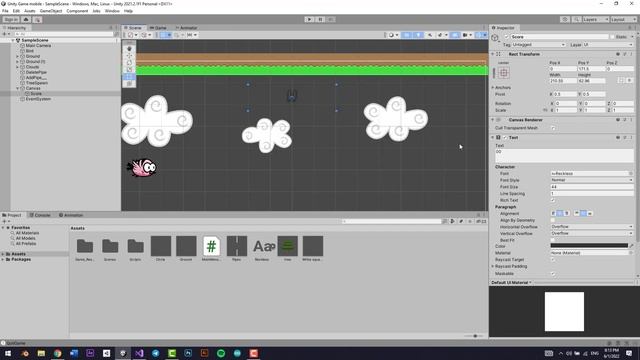This screenshot has width=640, height=360.
Task: Expand the Clouds object in Hierarchy
Action: (18, 67)
